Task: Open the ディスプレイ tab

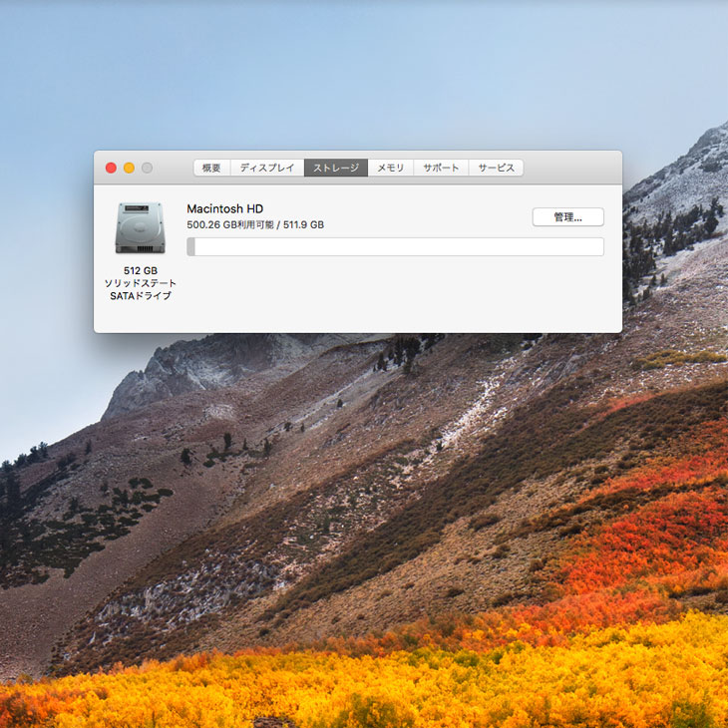Action: 267,168
